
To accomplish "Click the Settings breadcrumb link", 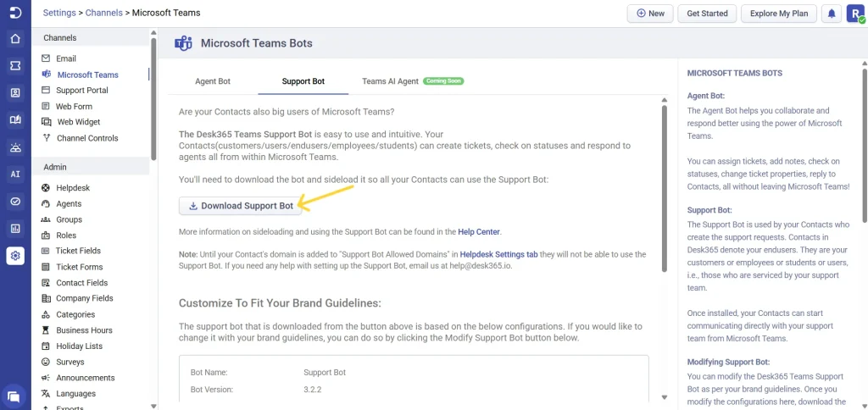I will point(59,12).
